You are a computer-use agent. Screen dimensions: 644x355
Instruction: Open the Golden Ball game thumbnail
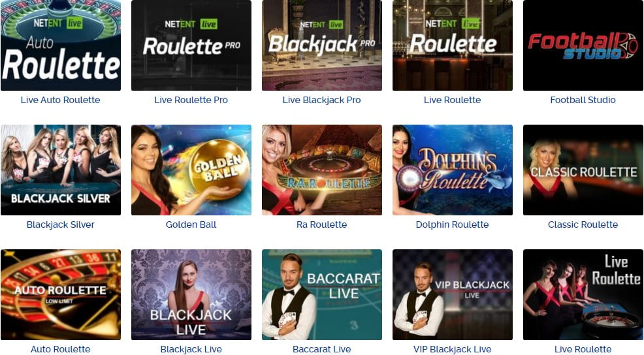[191, 170]
